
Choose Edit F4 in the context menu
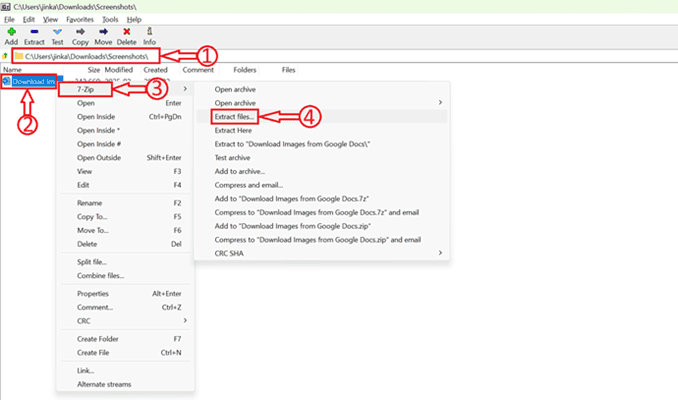pos(125,185)
